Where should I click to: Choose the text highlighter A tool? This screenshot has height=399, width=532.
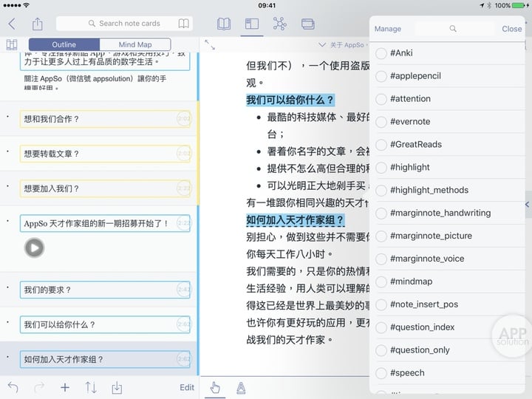click(241, 388)
